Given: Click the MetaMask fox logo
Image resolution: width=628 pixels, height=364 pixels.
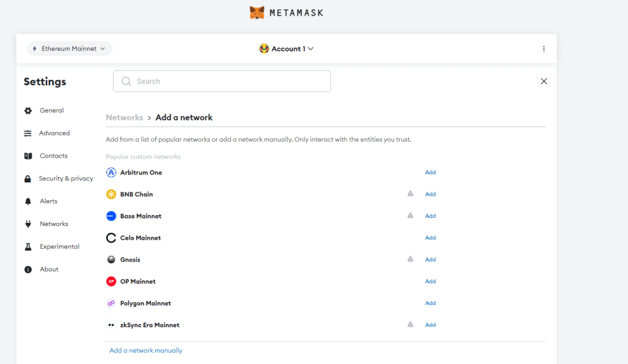Looking at the screenshot, I should (x=257, y=12).
